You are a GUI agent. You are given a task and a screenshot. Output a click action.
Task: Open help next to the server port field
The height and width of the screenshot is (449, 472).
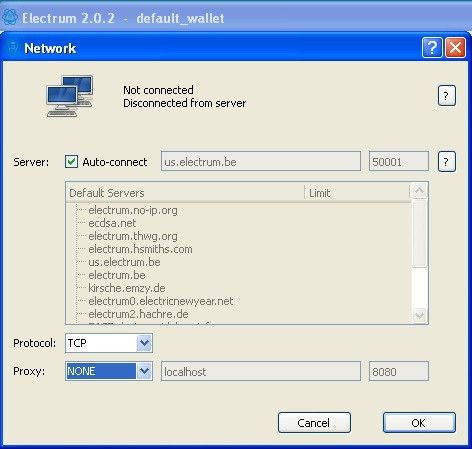[x=447, y=162]
